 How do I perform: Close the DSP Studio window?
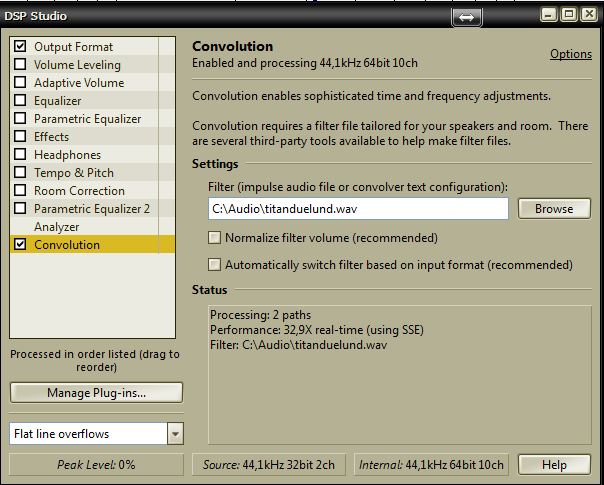[589, 15]
